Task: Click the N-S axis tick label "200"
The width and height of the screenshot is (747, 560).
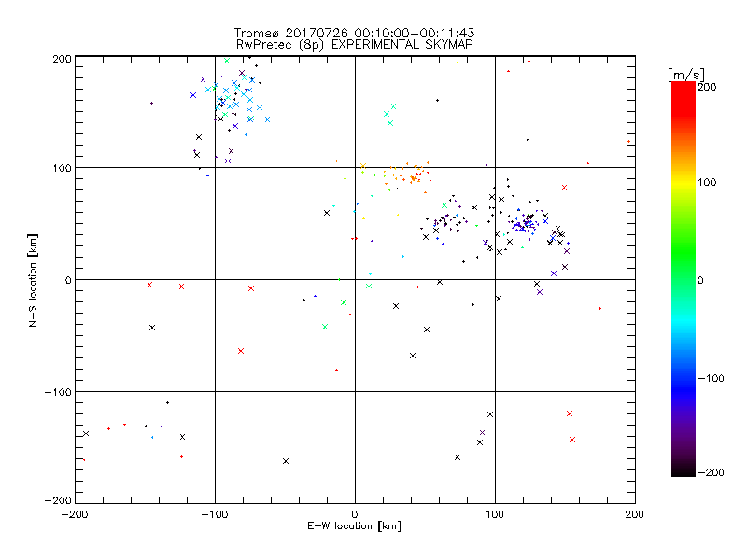Action: 62,59
